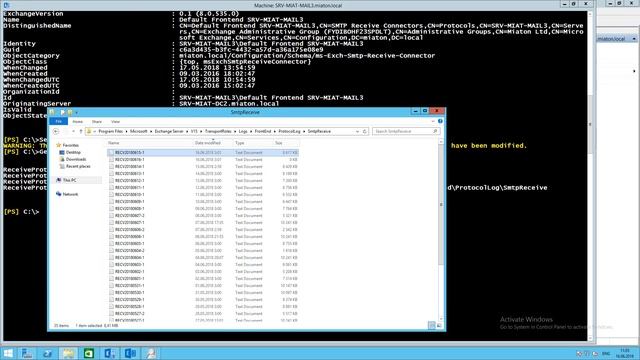
Task: Open the address bar history dropdown
Action: (x=358, y=131)
